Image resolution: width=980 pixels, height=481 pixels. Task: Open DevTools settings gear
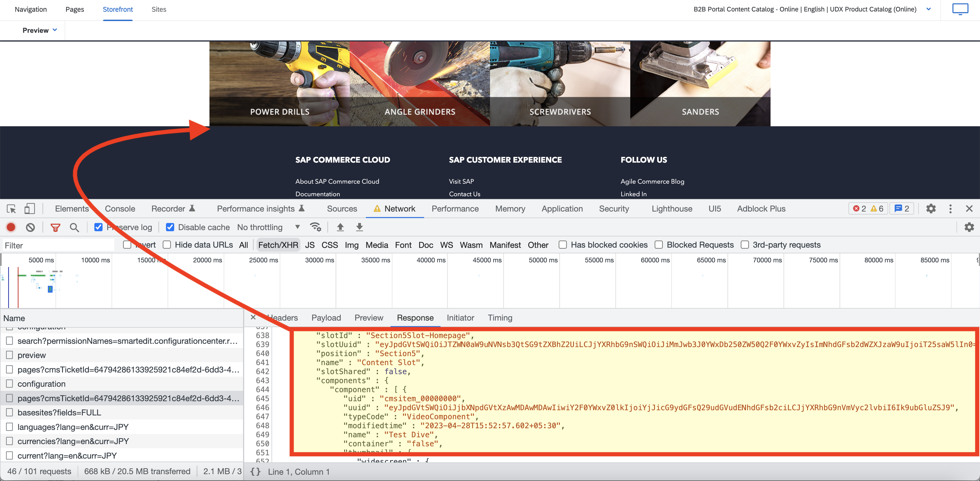pyautogui.click(x=931, y=208)
